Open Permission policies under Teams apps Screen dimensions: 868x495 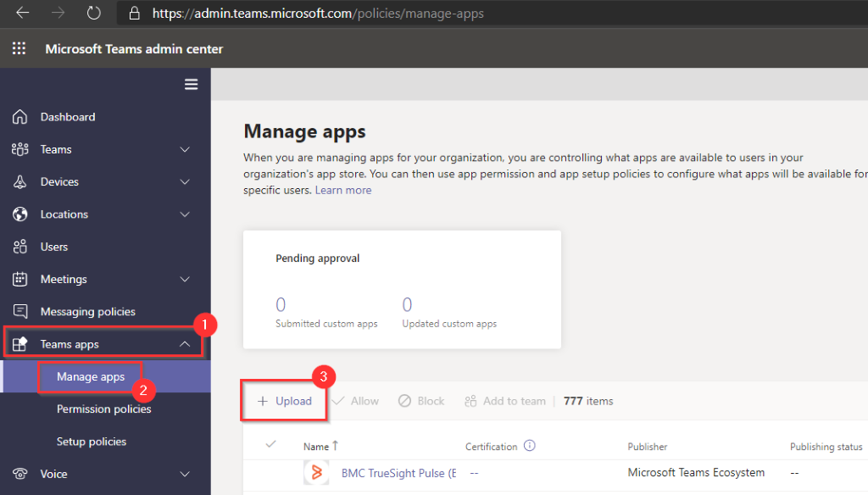[x=103, y=409]
